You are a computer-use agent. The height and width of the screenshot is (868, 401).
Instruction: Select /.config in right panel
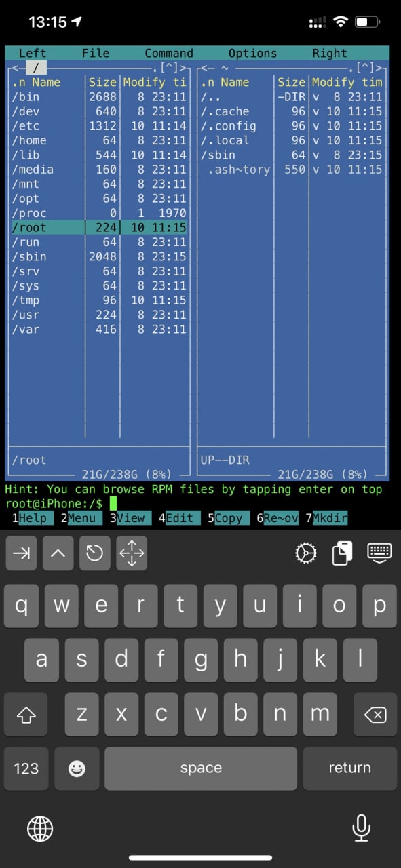(292, 126)
